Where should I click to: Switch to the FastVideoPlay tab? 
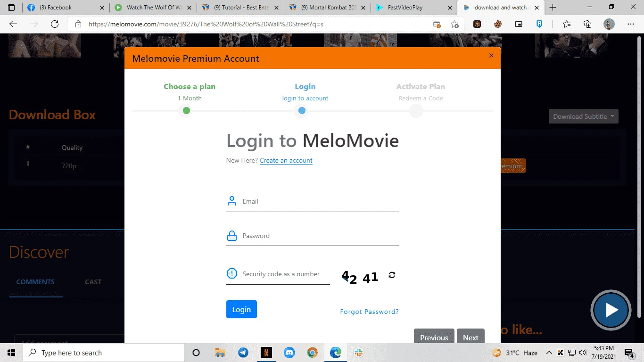coord(415,8)
